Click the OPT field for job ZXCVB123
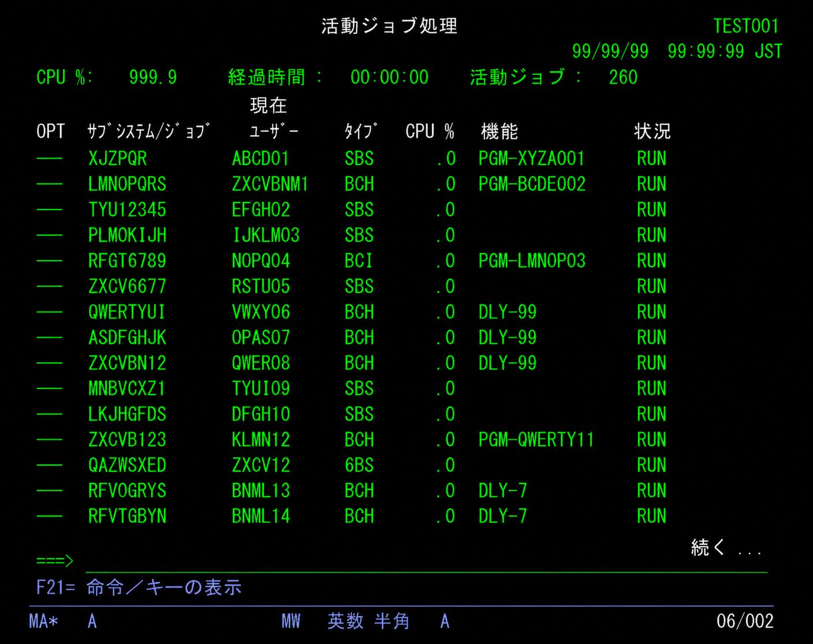Image resolution: width=813 pixels, height=644 pixels. coord(50,440)
